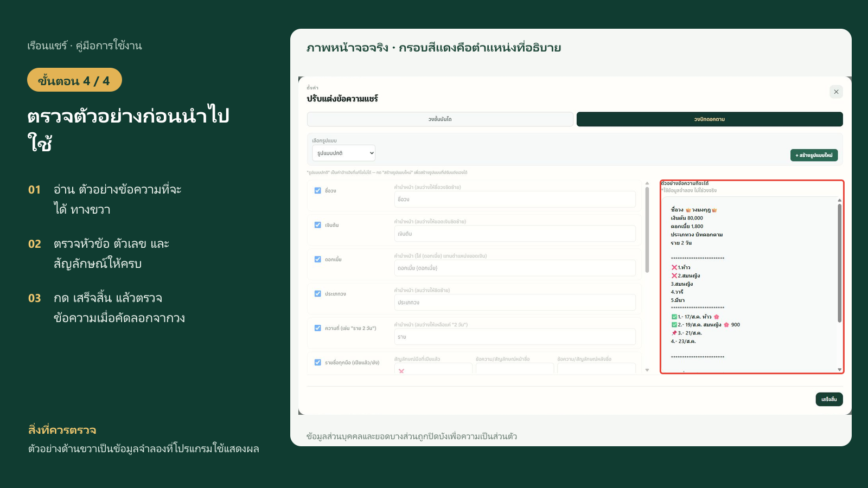Focus the ราย frequency prefix input field
868x488 pixels.
pos(515,337)
